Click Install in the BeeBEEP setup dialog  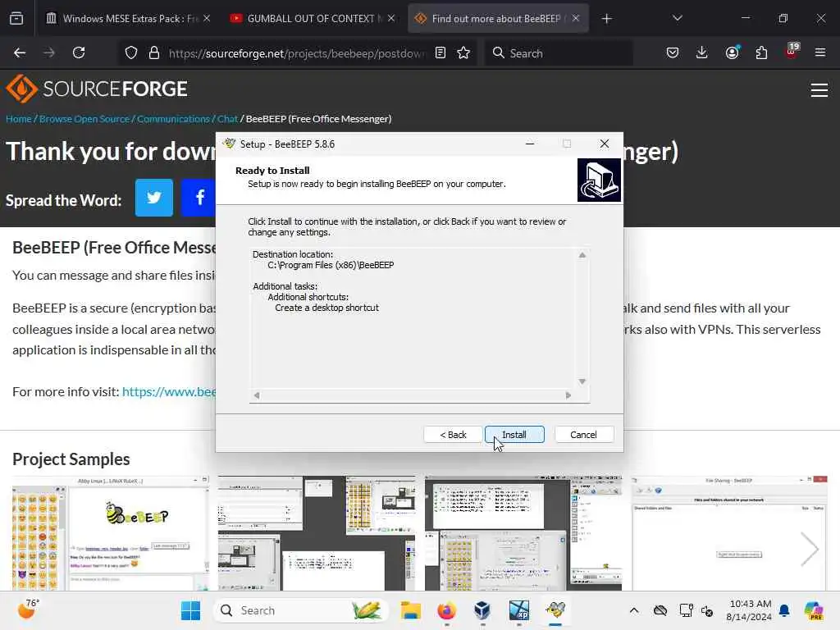pyautogui.click(x=514, y=435)
